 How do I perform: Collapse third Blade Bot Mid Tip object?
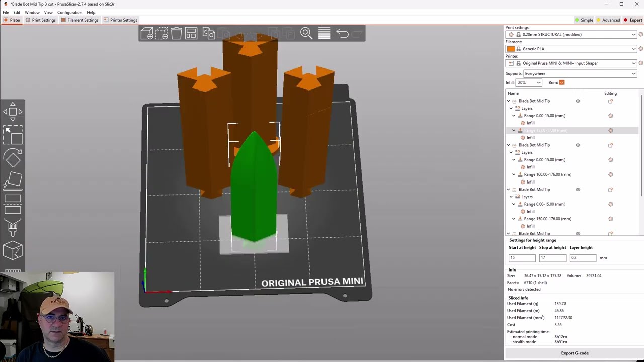(508, 190)
